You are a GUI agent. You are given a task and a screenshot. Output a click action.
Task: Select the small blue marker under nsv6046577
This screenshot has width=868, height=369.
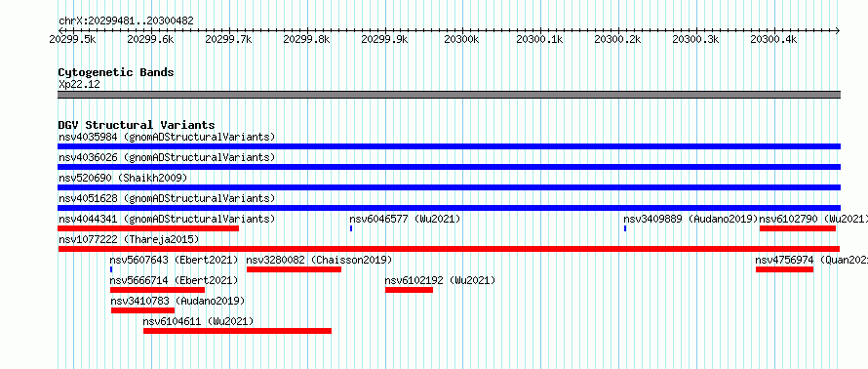point(351,228)
